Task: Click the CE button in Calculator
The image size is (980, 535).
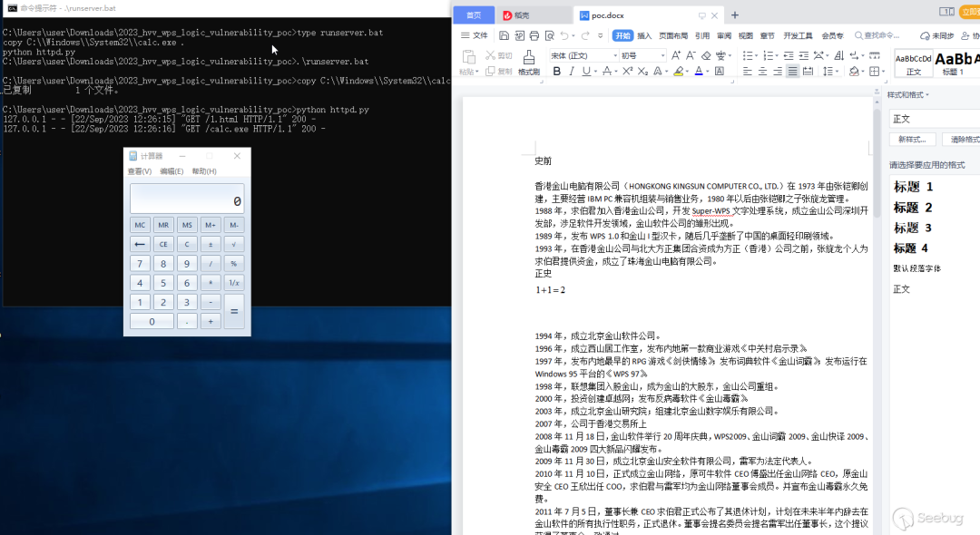Action: [163, 244]
